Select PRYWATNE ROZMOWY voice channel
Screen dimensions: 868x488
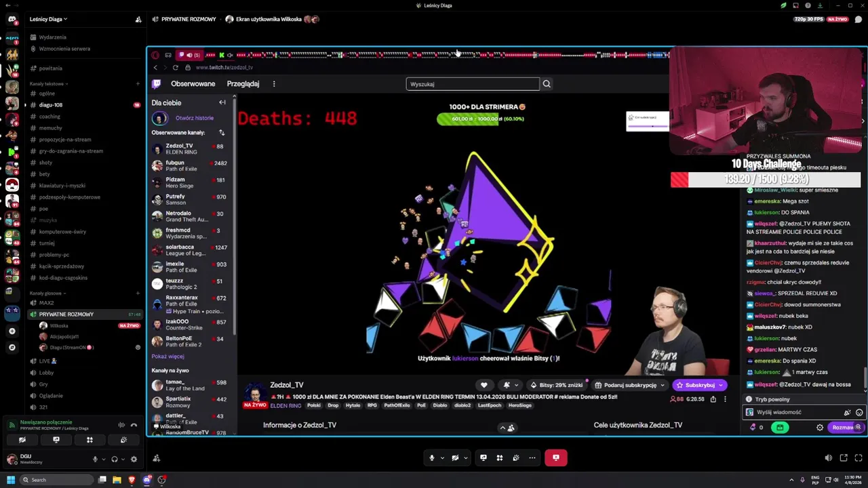click(66, 314)
